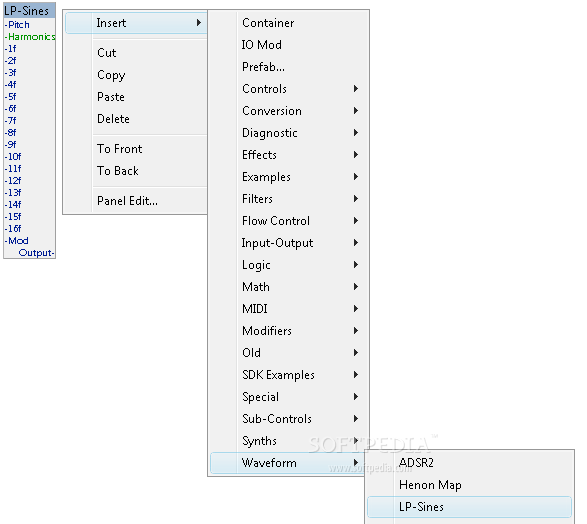Click the 7f input pin
Image resolution: width=587 pixels, height=524 pixels.
coord(10,121)
